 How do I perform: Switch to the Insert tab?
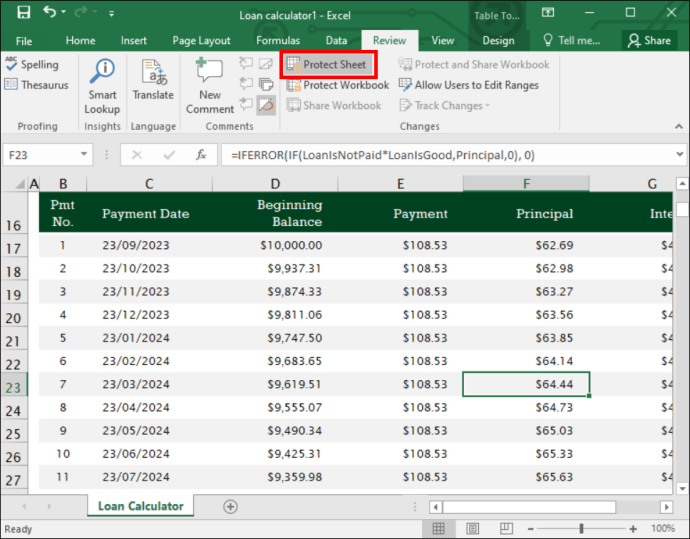click(133, 40)
